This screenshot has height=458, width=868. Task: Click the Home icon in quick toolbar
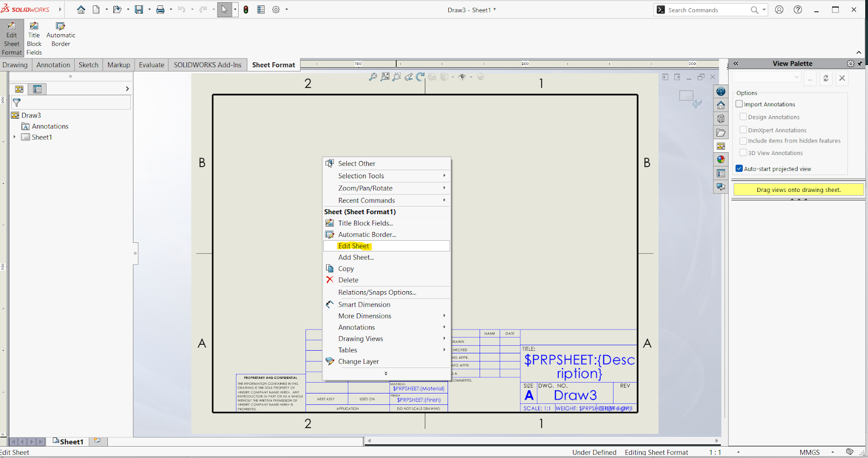(x=81, y=10)
